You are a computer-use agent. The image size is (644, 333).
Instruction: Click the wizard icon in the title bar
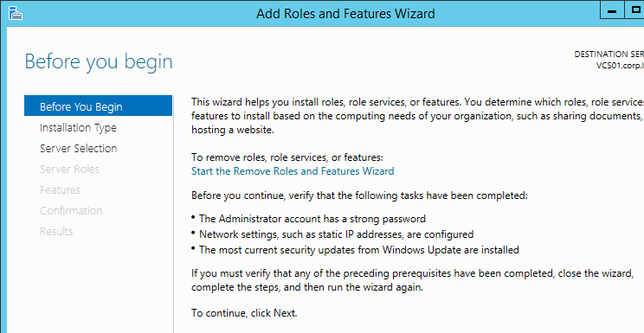(16, 13)
